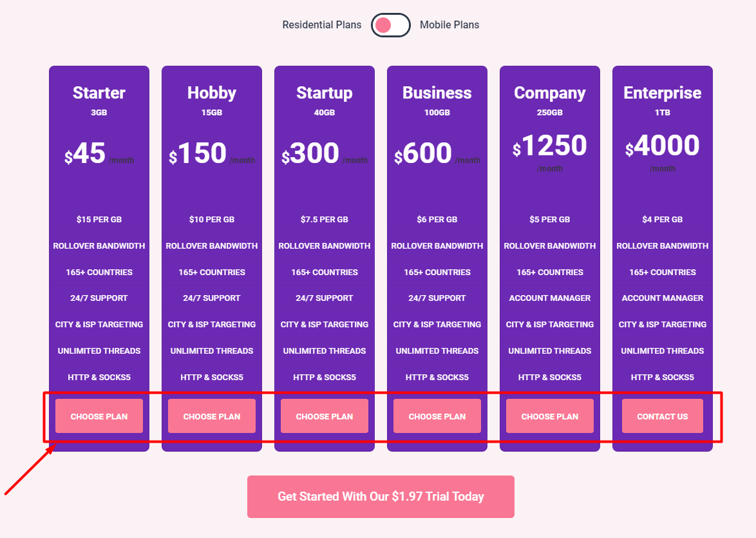
Task: Toggle the Residential/Mobile plans switch
Action: pos(390,25)
